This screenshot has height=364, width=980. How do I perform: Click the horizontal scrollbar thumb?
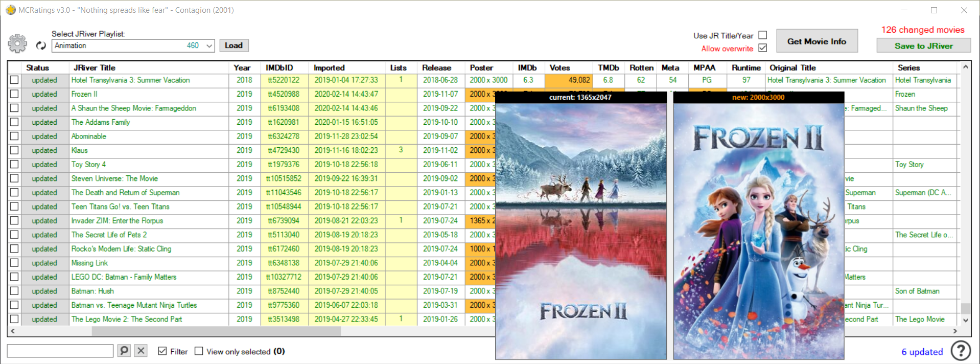pyautogui.click(x=216, y=331)
